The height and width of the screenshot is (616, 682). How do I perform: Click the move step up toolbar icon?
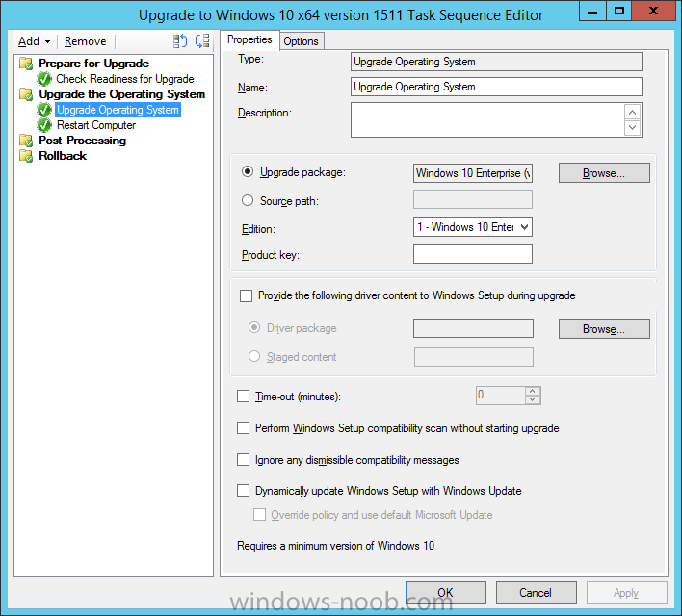(x=179, y=41)
